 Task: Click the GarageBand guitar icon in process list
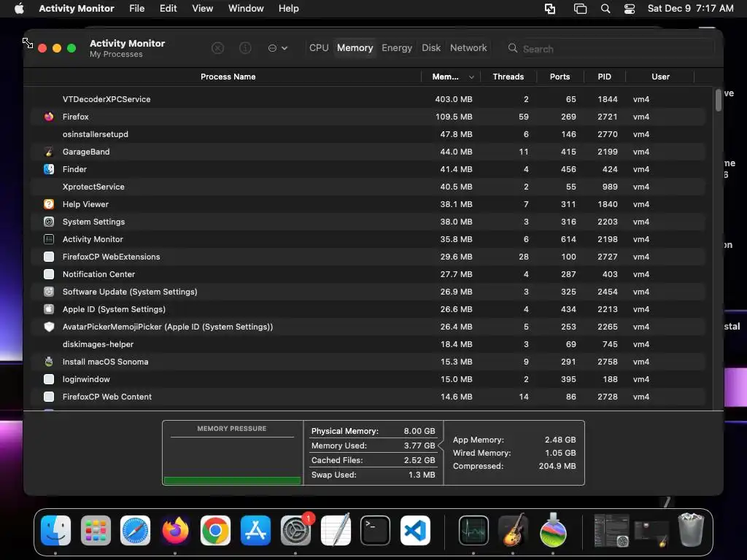[49, 152]
